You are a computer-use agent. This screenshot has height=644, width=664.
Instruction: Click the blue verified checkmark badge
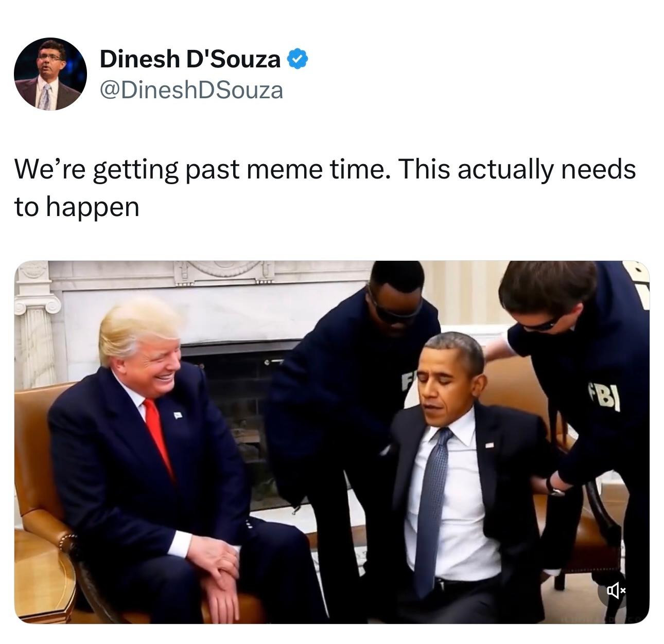tap(297, 59)
